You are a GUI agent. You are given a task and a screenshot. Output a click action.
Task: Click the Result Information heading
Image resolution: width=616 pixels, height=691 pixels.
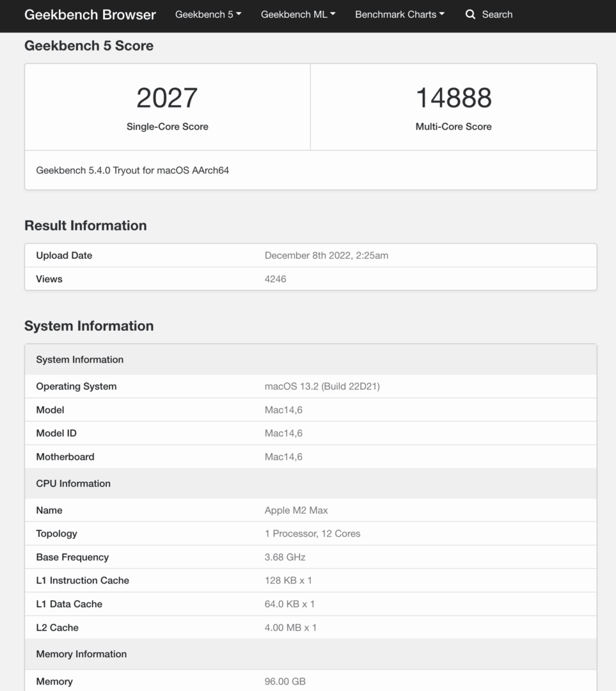(86, 226)
